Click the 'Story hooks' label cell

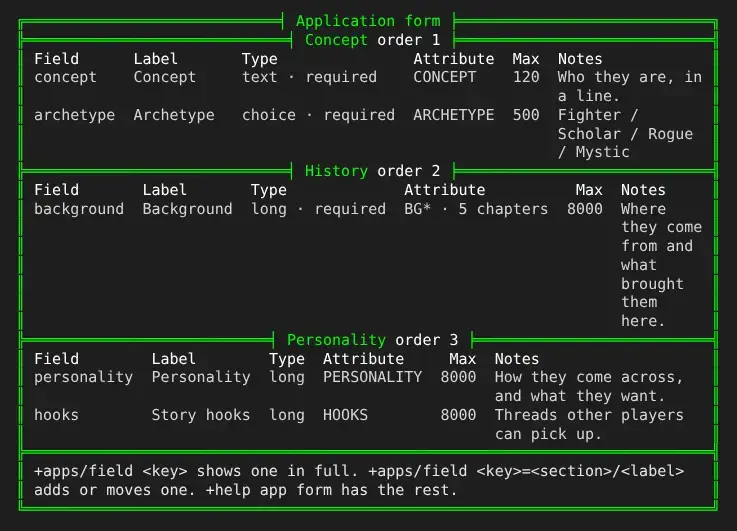point(201,415)
